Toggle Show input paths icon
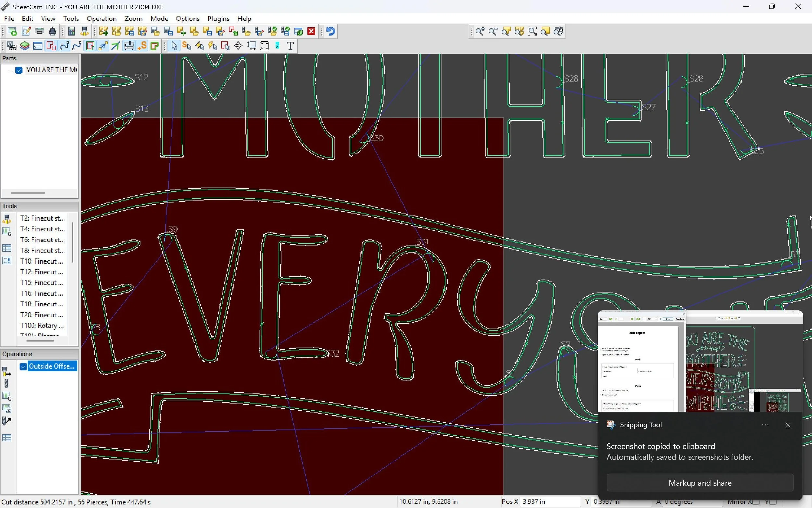Screen dimensions: 812x508 tap(51, 46)
